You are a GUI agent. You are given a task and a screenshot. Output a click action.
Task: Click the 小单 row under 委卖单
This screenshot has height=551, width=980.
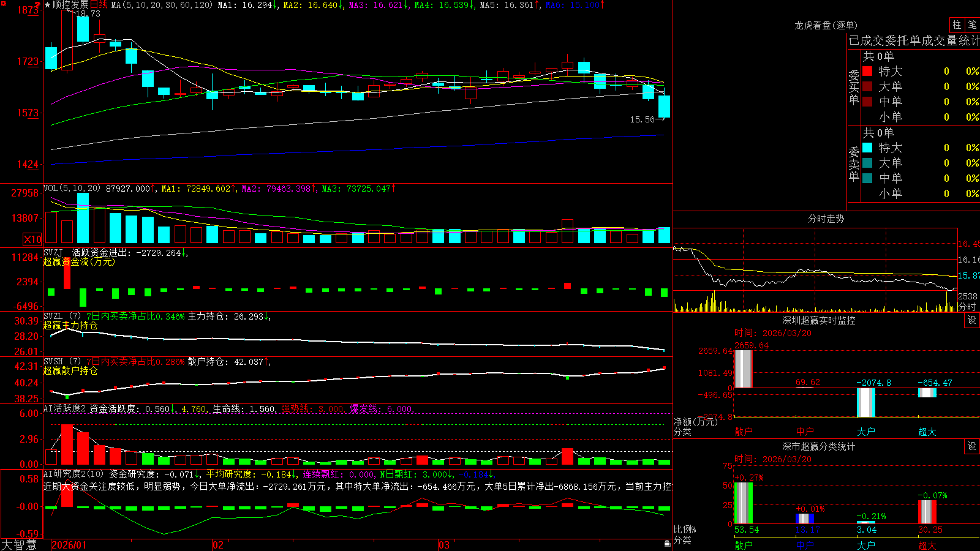coord(921,193)
